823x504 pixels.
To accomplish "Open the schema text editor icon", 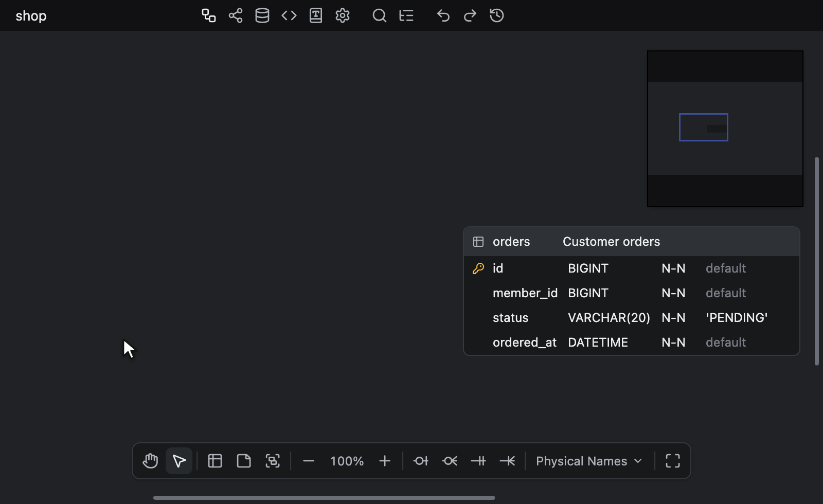I will point(316,15).
